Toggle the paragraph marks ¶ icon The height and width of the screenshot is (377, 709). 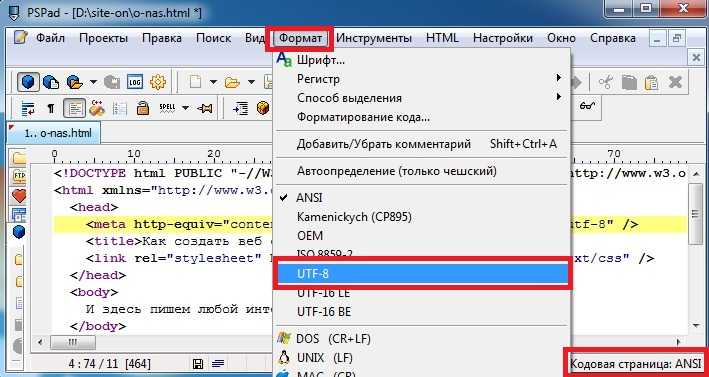coord(51,108)
